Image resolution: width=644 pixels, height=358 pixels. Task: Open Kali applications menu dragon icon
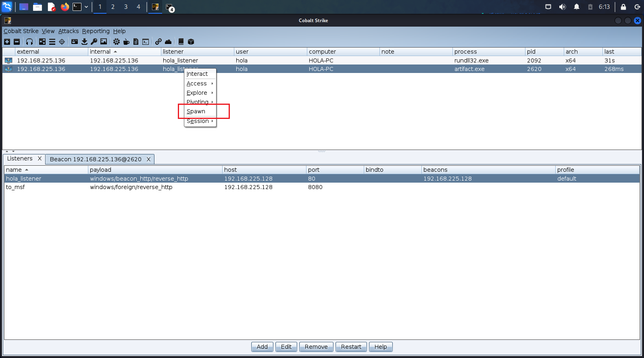click(7, 7)
